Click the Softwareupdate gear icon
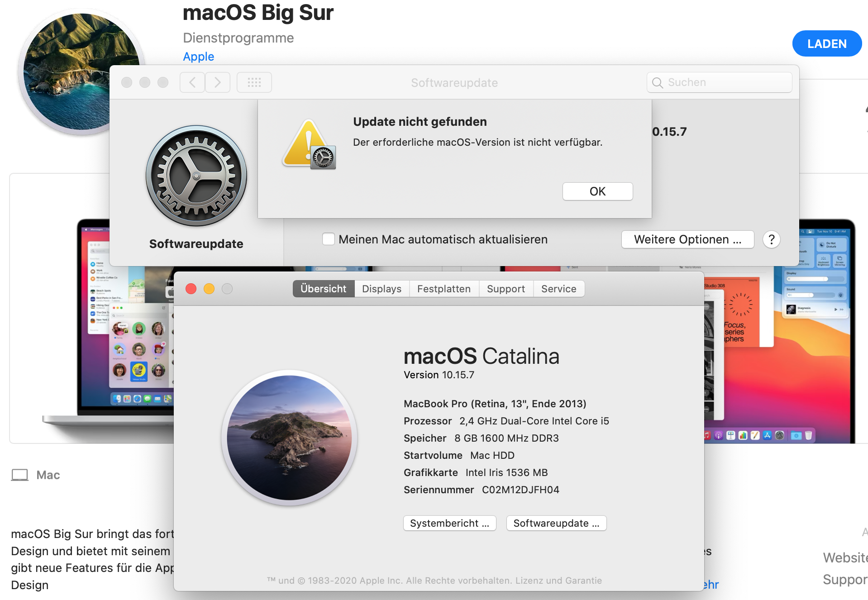Image resolution: width=868 pixels, height=600 pixels. click(196, 176)
